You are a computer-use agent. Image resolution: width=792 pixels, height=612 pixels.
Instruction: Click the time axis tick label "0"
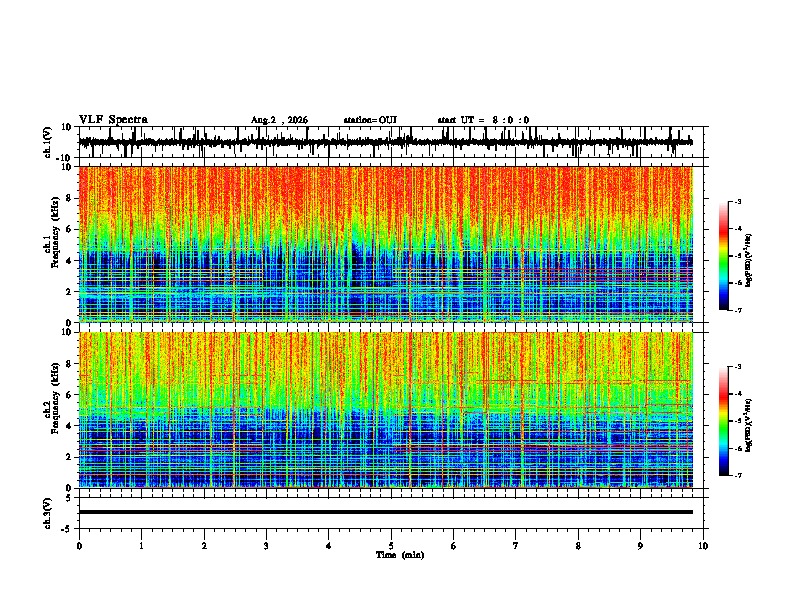point(79,546)
